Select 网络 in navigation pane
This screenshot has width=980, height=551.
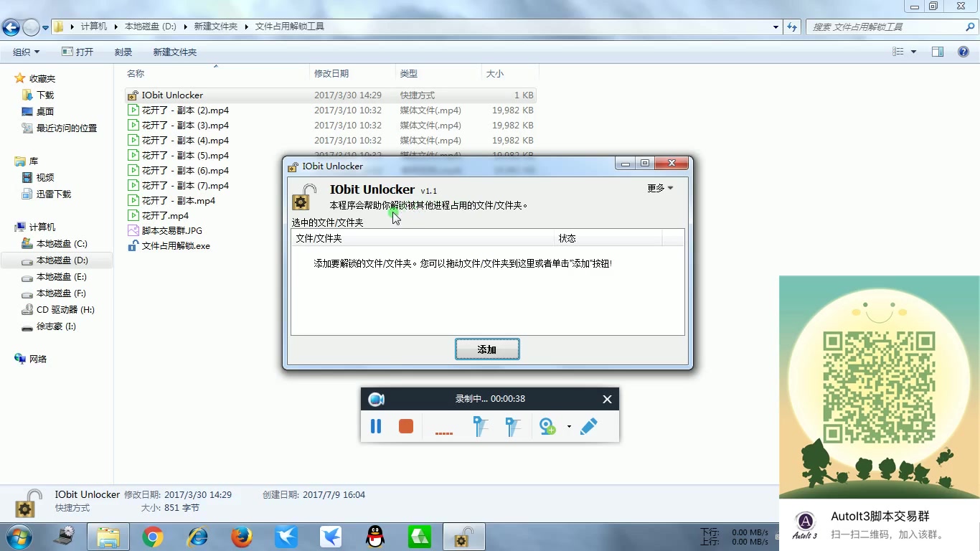(31, 359)
